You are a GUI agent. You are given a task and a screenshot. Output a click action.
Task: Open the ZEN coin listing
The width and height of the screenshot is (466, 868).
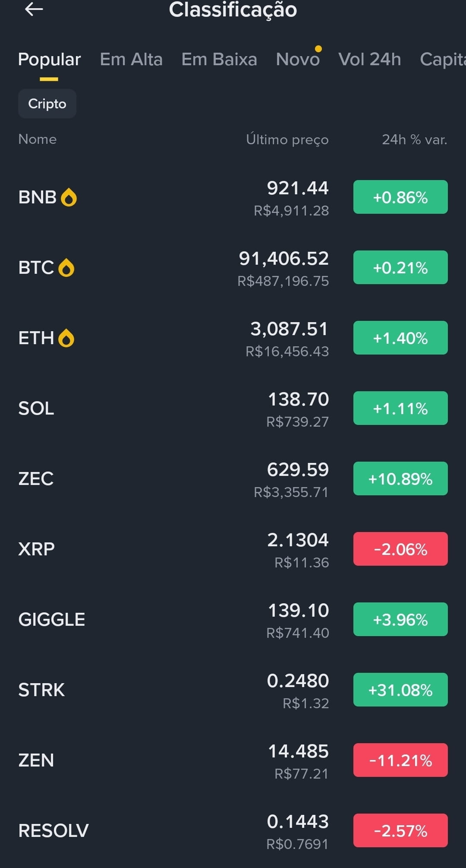pyautogui.click(x=233, y=760)
